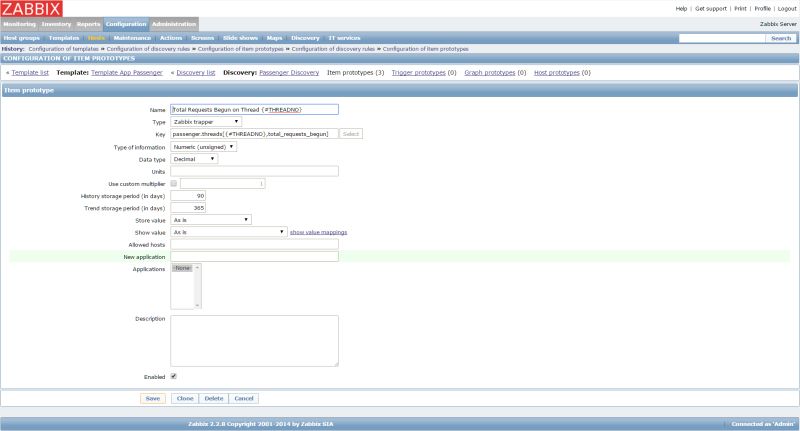Select -None- in Applications list
Image resolution: width=800 pixels, height=431 pixels.
[182, 268]
